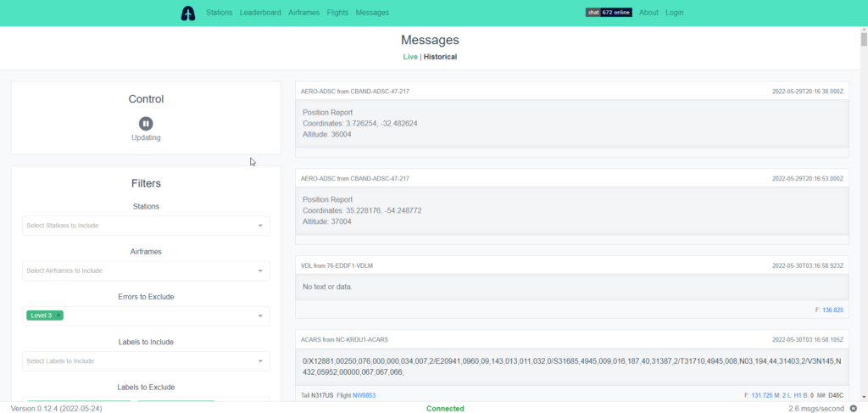
Task: Expand the Labels to Include dropdown arrow
Action: tap(260, 361)
